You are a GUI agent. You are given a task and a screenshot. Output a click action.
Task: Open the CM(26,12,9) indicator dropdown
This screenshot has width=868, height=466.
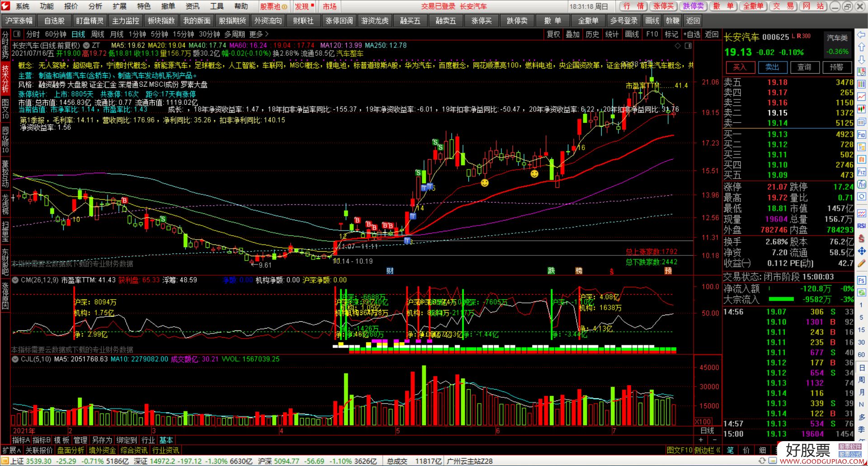[15, 280]
